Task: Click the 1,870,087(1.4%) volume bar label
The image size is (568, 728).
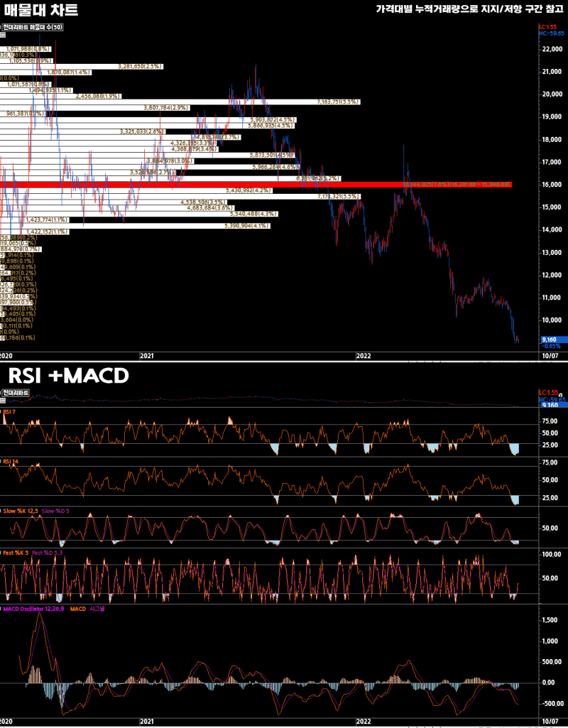Action: coord(69,72)
